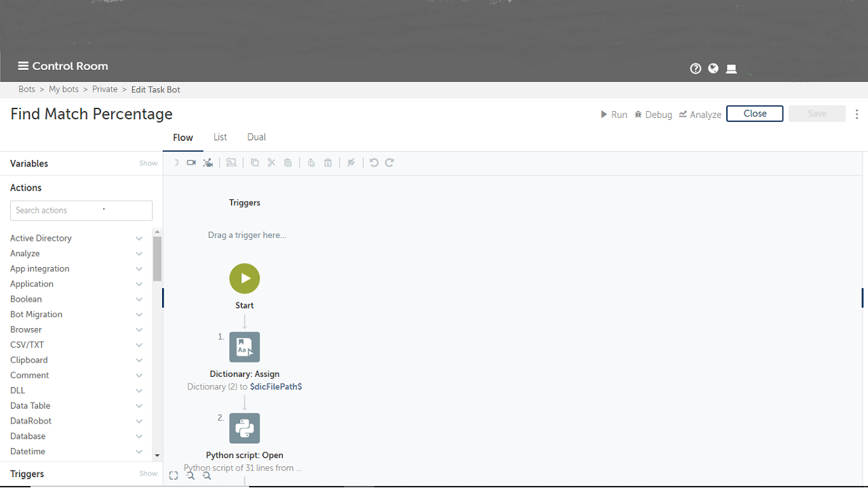Open the Control Room hamburger menu
The width and height of the screenshot is (868, 488).
23,66
